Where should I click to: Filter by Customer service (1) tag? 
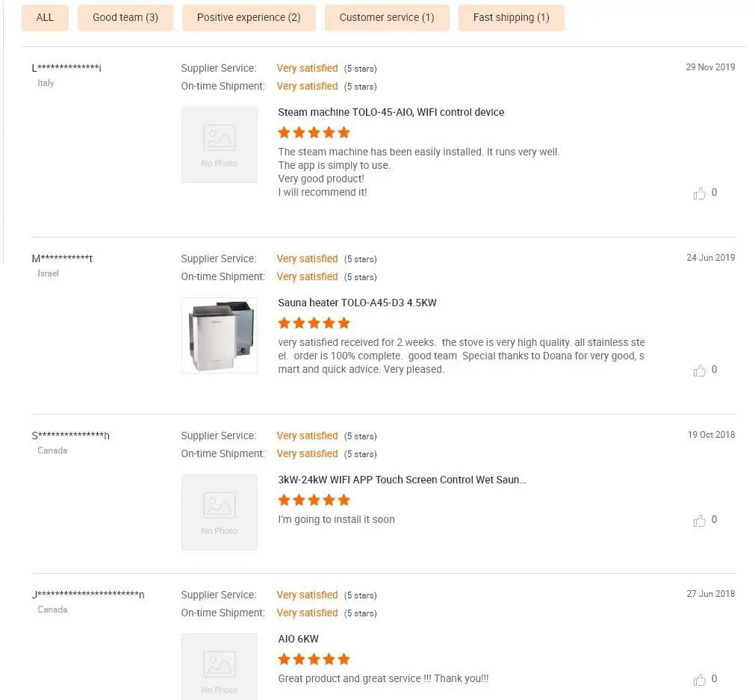tap(387, 17)
